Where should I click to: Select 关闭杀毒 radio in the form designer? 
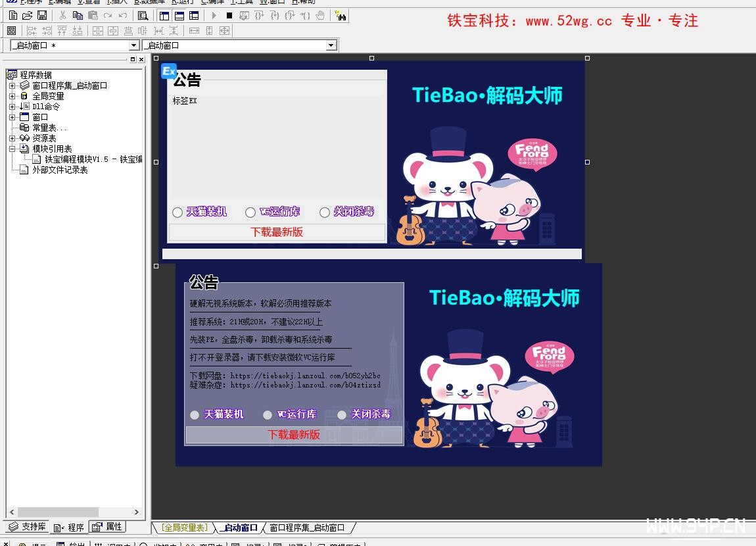tap(325, 212)
